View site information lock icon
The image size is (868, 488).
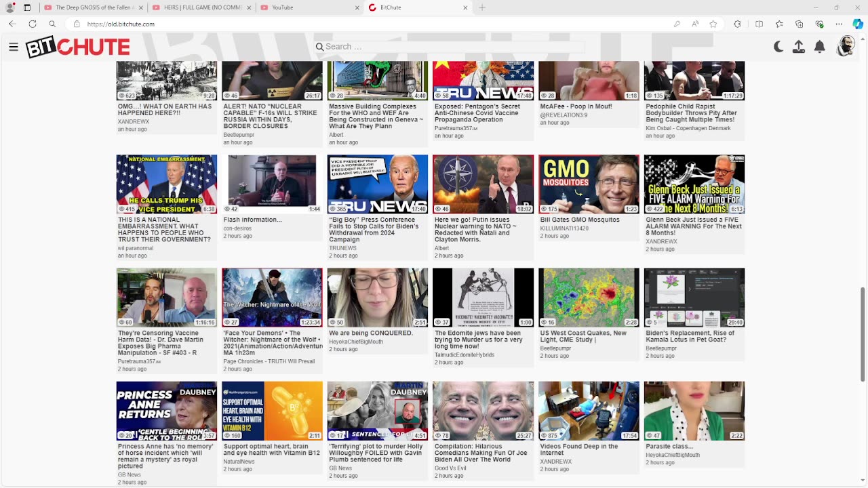[x=77, y=24]
